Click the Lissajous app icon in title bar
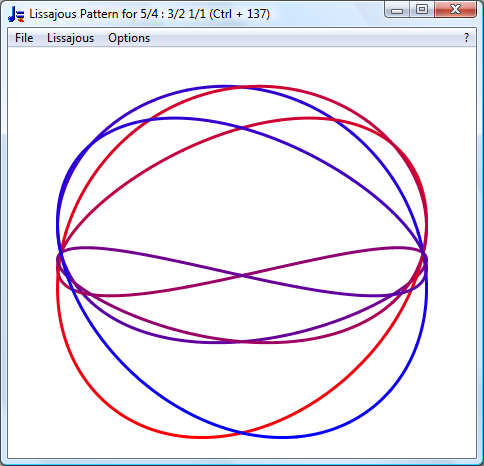Image resolution: width=484 pixels, height=466 pixels. [16, 14]
